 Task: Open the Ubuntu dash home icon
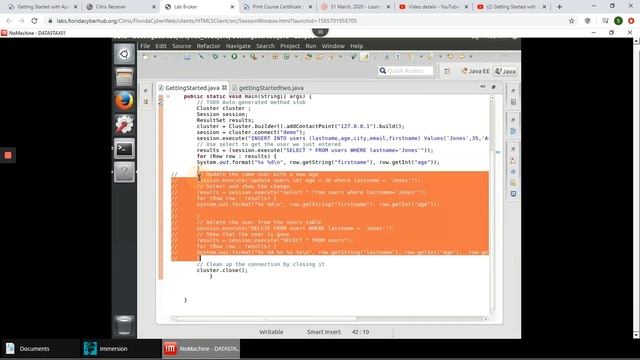click(x=124, y=54)
